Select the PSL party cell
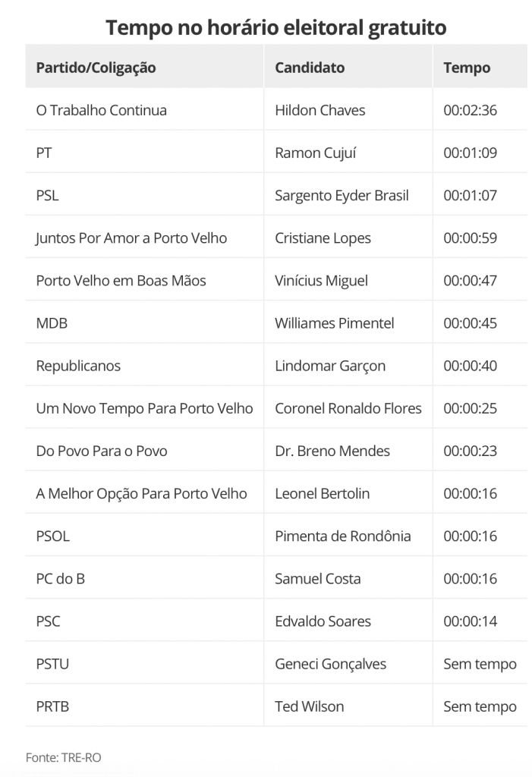Image resolution: width=532 pixels, height=777 pixels. pos(47,195)
